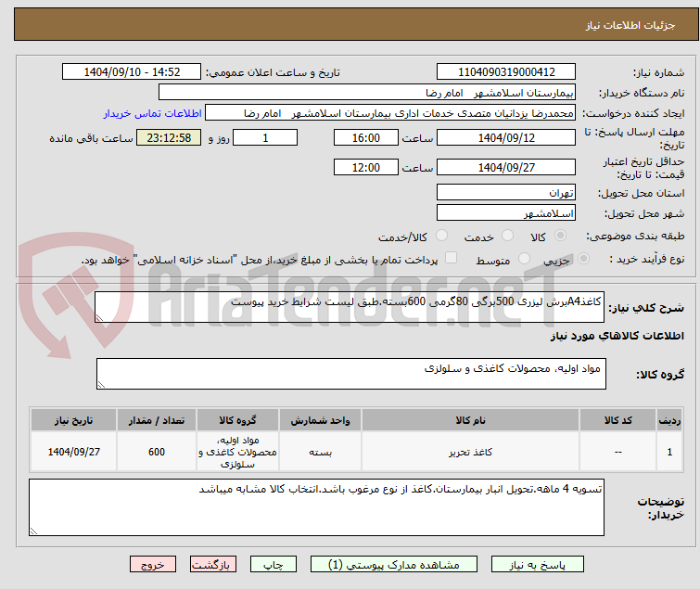Click the بازگشت back button

click(213, 565)
